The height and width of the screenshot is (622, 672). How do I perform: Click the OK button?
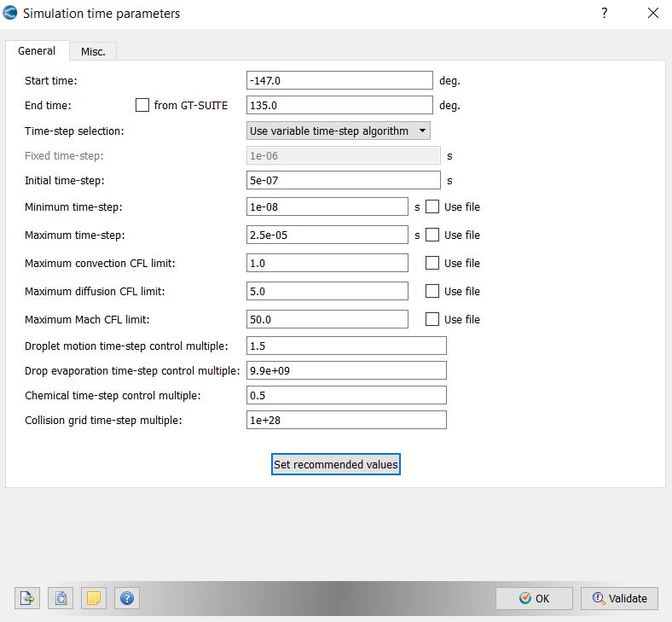tap(534, 598)
